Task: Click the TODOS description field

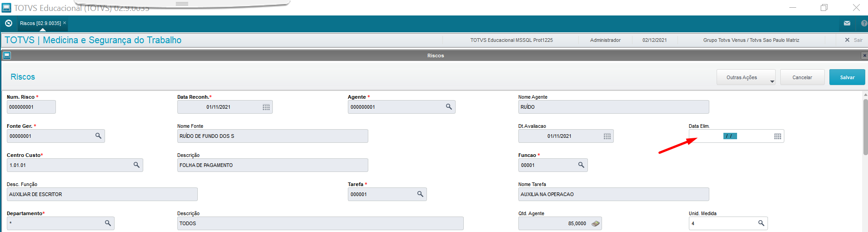Action: click(x=320, y=223)
